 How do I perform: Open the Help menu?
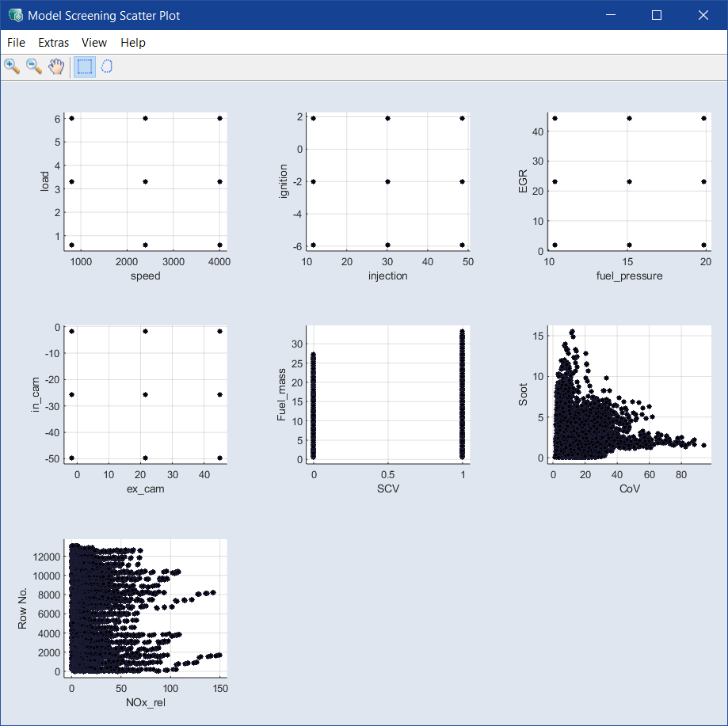click(x=133, y=43)
